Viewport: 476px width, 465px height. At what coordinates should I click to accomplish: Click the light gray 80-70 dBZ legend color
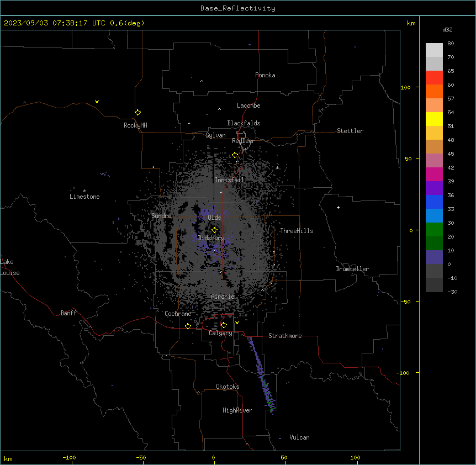pyautogui.click(x=434, y=50)
